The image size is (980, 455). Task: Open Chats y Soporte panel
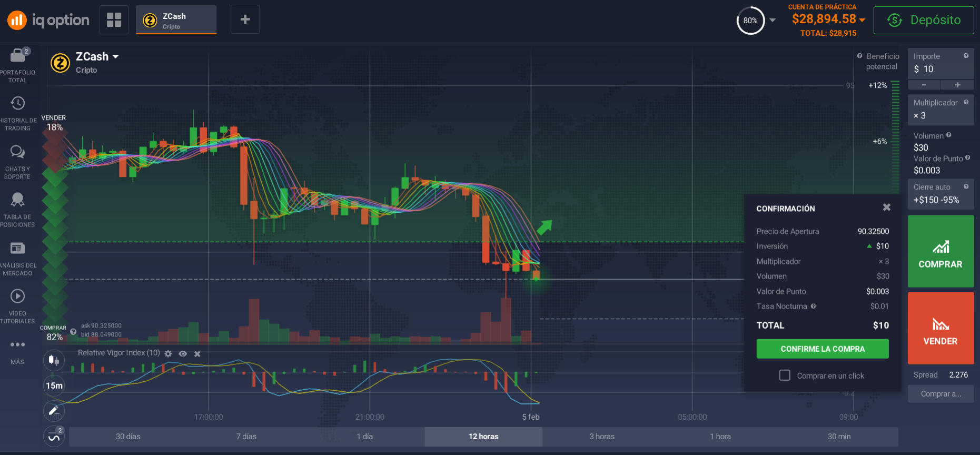point(18,152)
